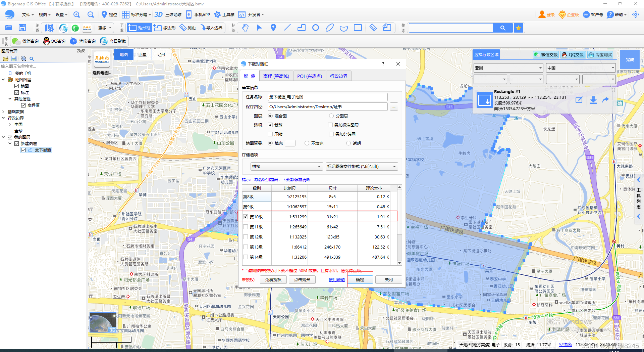Open the View menu
Screen dimensions: 644x352
(x=44, y=14)
